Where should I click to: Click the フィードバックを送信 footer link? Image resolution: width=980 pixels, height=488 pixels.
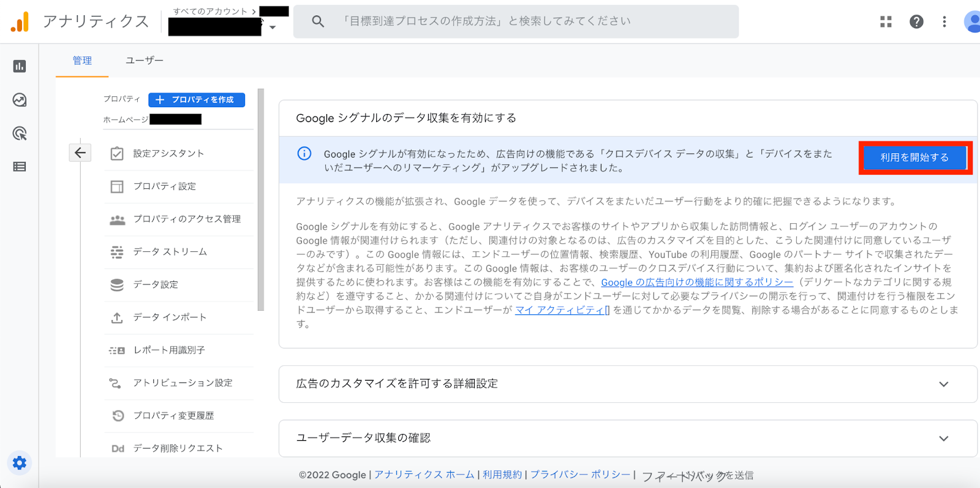click(697, 476)
